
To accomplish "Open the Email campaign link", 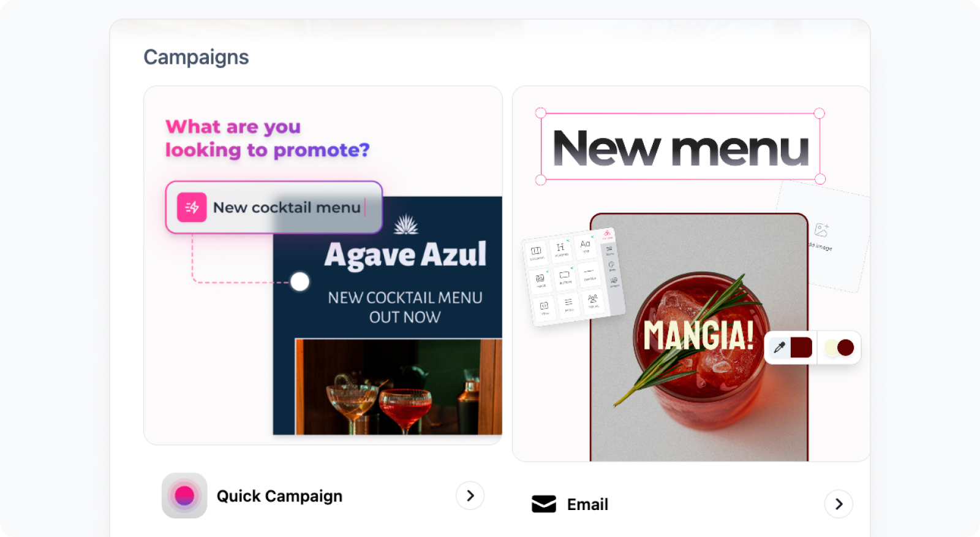I will pos(587,505).
